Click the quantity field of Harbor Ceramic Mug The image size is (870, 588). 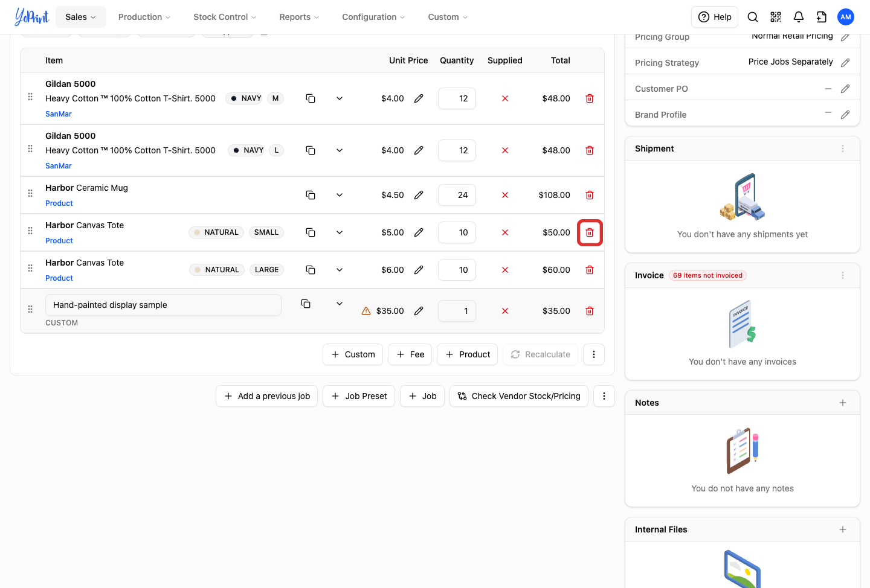[x=457, y=195]
